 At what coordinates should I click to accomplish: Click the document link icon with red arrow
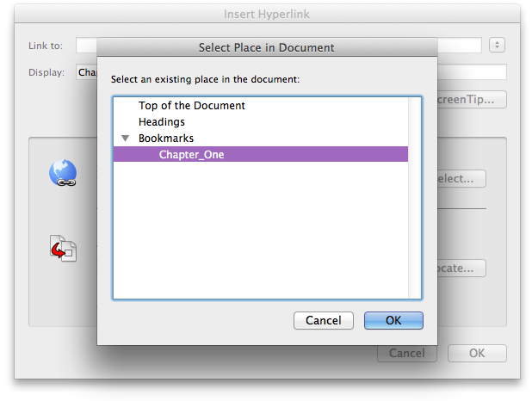click(63, 249)
